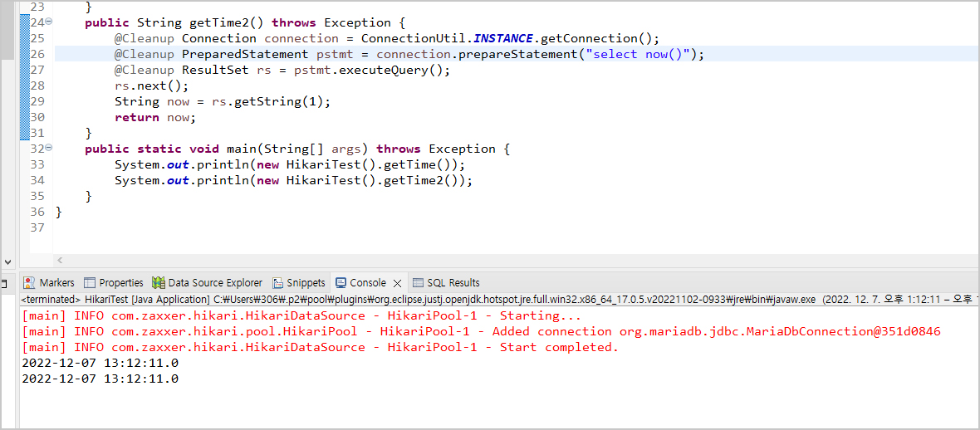The image size is (980, 430).
Task: Click INSTANCE in the ConnectionUtil line
Action: pos(502,39)
